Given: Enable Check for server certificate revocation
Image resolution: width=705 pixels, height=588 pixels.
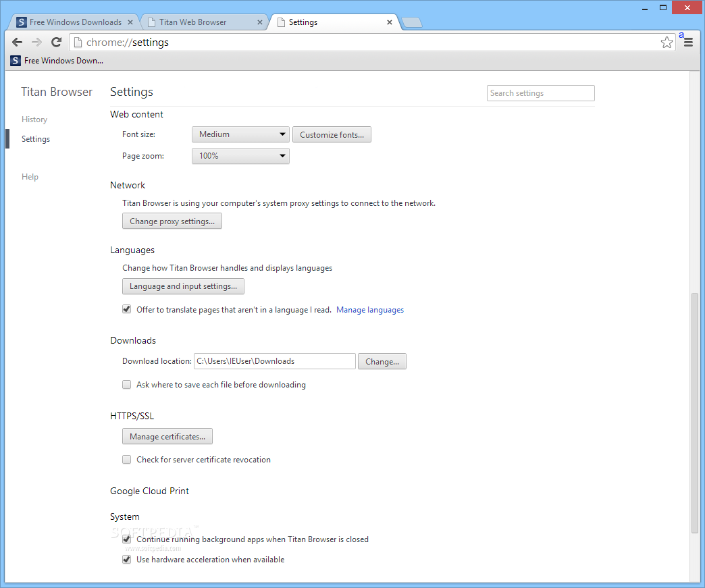Looking at the screenshot, I should tap(127, 460).
